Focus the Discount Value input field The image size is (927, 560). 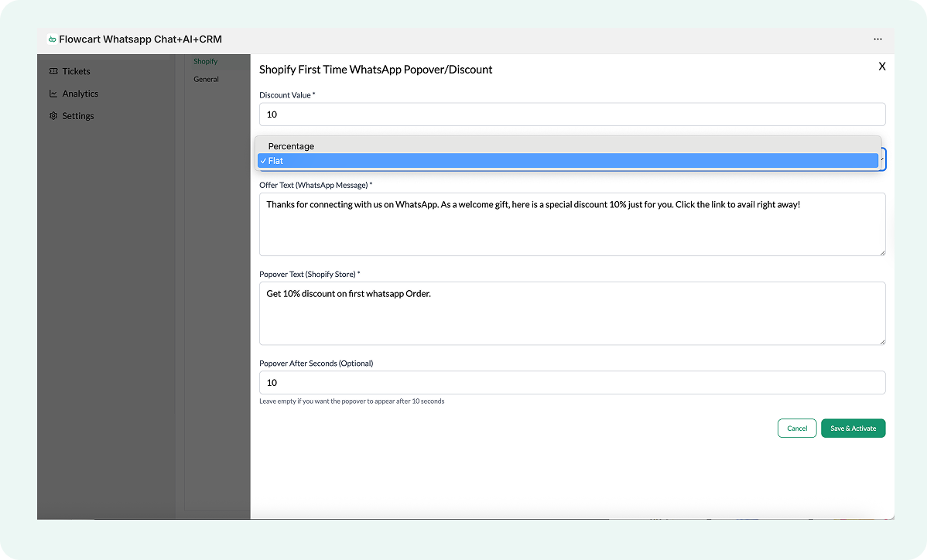tap(573, 114)
